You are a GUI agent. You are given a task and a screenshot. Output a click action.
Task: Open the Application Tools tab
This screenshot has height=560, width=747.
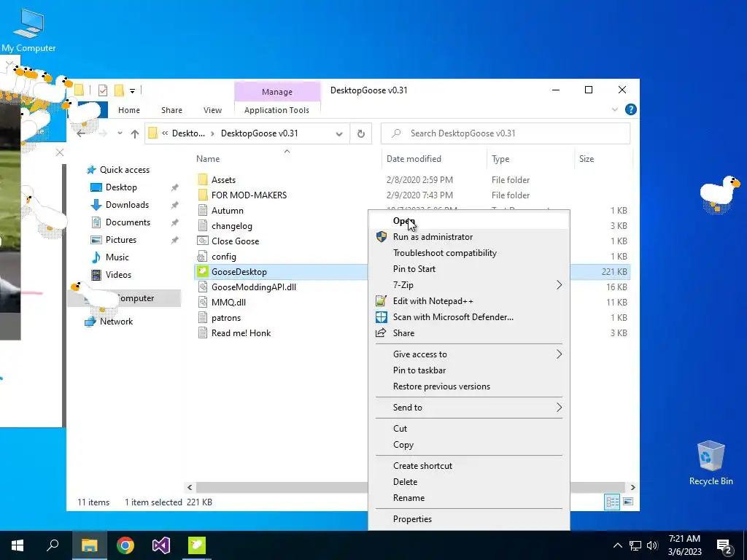coord(276,110)
